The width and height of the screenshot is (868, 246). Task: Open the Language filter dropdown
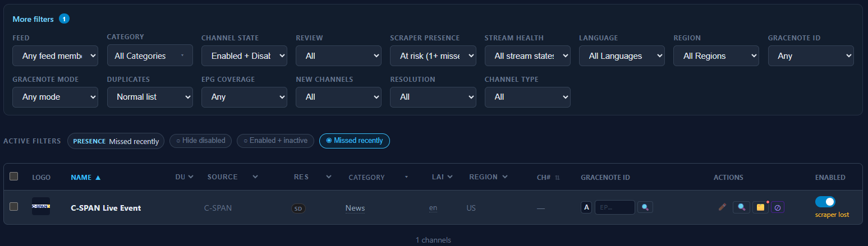click(622, 56)
